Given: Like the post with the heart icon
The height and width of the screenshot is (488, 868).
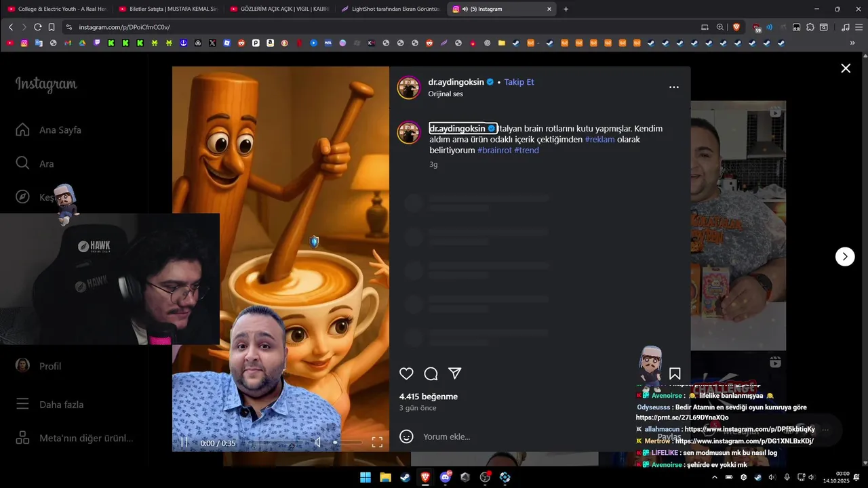Looking at the screenshot, I should pos(406,373).
